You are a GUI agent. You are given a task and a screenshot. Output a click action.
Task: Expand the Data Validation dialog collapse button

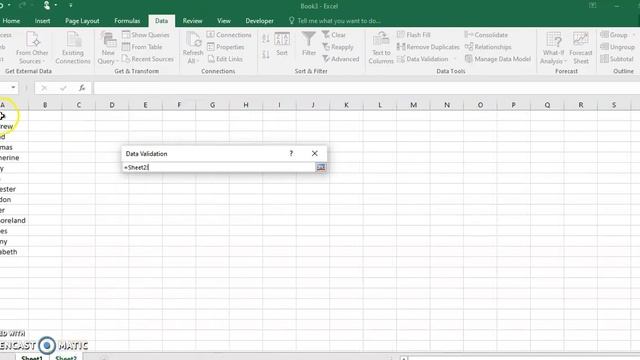pos(321,167)
